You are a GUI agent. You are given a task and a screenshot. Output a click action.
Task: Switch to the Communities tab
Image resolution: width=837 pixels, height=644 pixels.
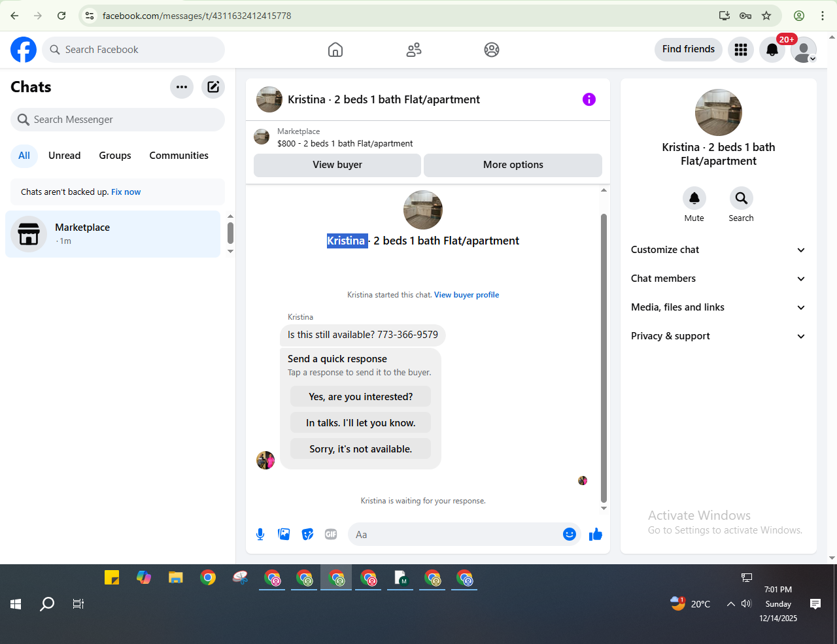click(179, 156)
